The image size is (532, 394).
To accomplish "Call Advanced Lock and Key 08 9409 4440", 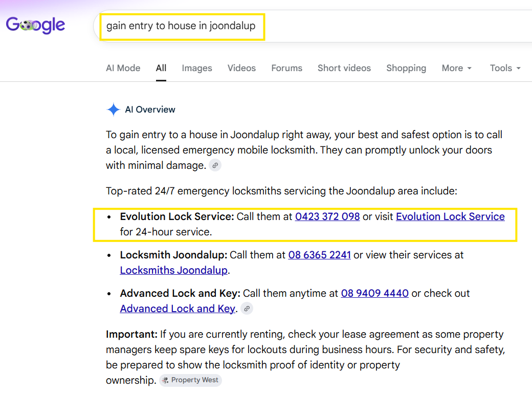I will [374, 293].
